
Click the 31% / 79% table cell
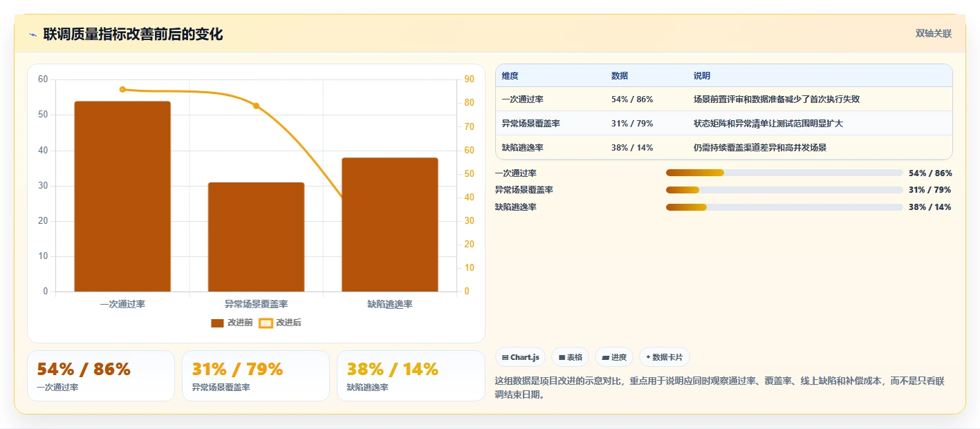pyautogui.click(x=632, y=124)
